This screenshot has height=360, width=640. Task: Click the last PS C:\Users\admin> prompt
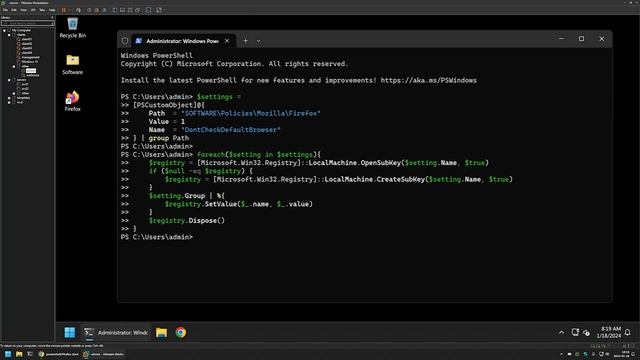[x=157, y=237]
